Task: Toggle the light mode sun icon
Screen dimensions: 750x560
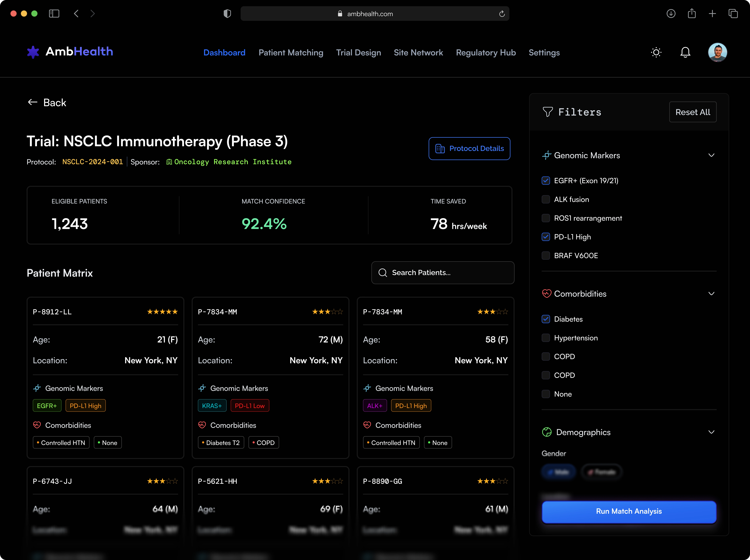Action: [656, 53]
